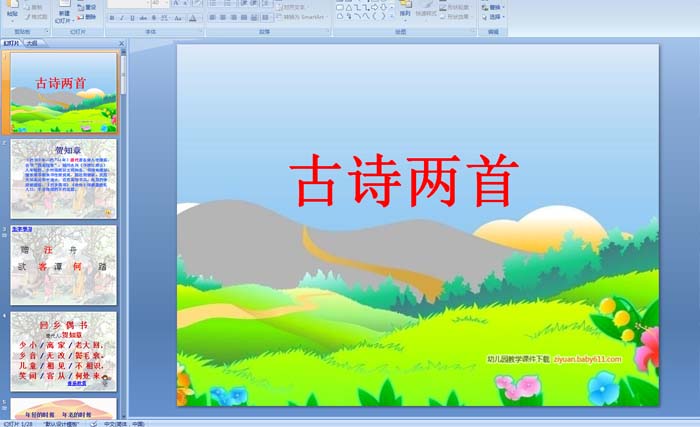The image size is (700, 427).
Task: Select slide 3 thumbnail with the scattered characters
Action: pyautogui.click(x=64, y=265)
